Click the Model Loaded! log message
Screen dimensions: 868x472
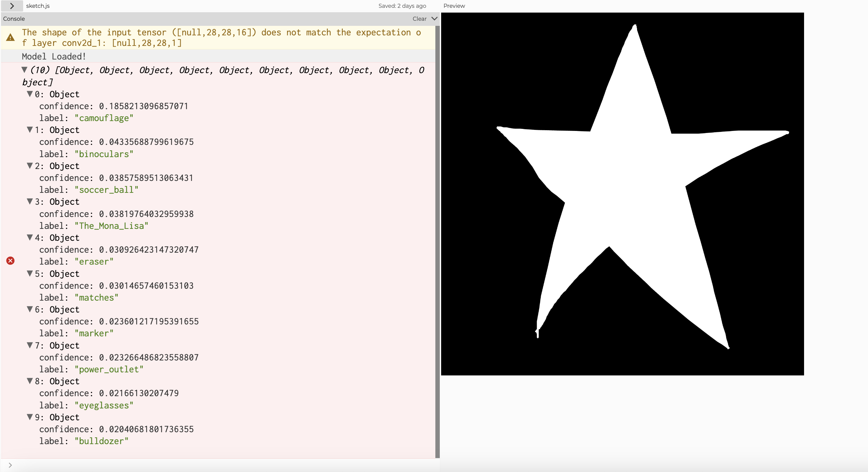tap(54, 56)
